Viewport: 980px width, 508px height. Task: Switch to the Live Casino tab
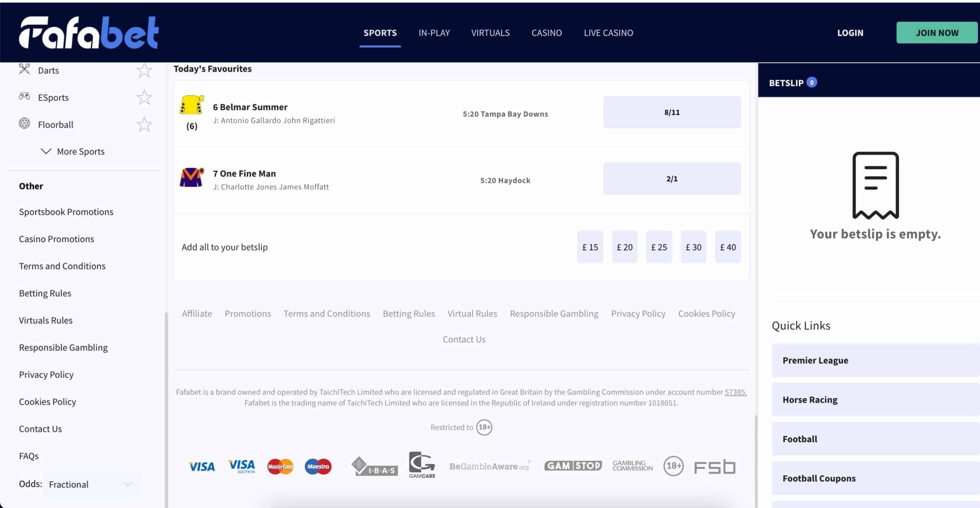click(608, 33)
